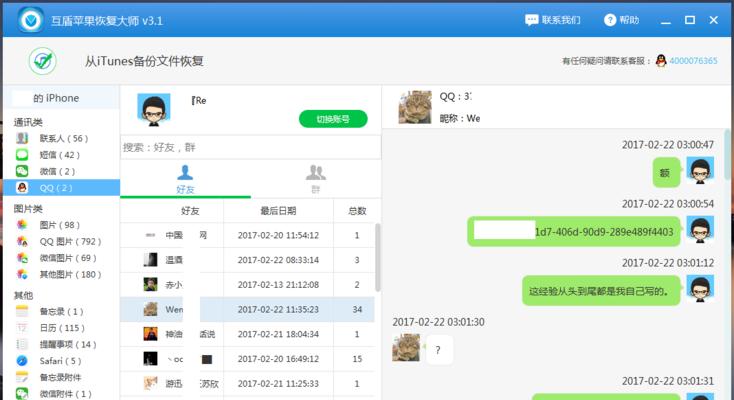Image resolution: width=734 pixels, height=400 pixels.
Task: Switch to 群 groups tab
Action: [316, 179]
